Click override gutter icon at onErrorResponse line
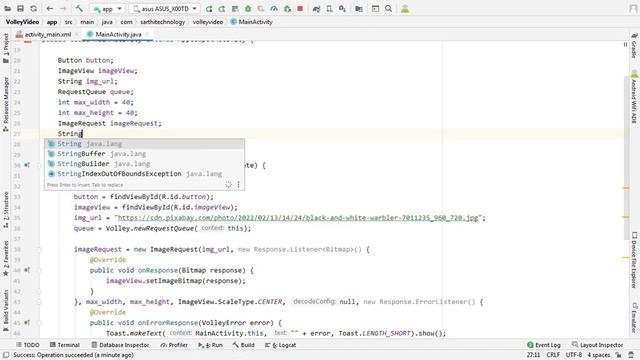Image resolution: width=640 pixels, height=360 pixels. (27, 322)
